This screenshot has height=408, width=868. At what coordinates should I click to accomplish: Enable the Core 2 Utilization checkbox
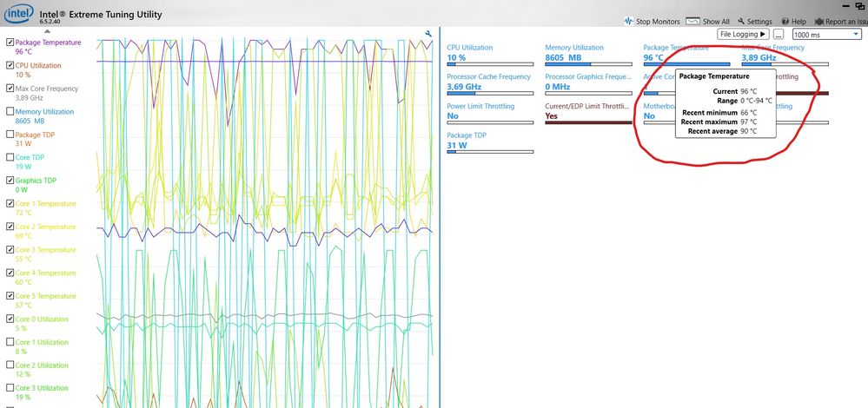pos(10,365)
